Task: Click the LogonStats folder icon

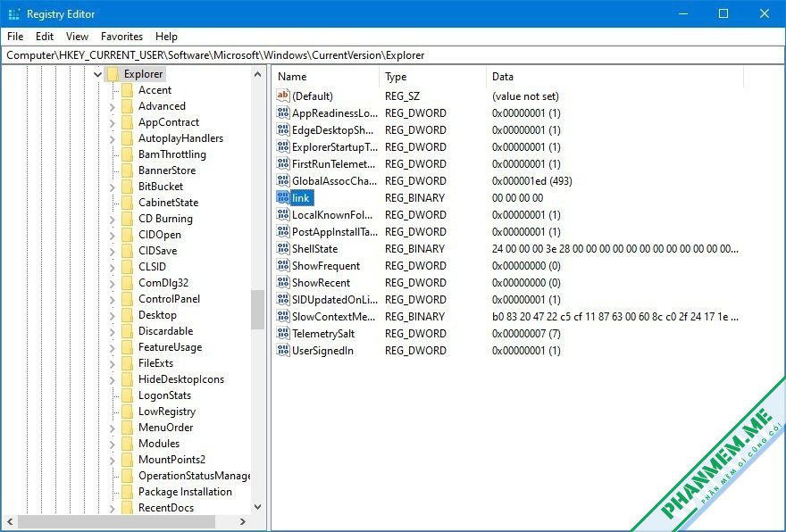Action: pos(128,395)
